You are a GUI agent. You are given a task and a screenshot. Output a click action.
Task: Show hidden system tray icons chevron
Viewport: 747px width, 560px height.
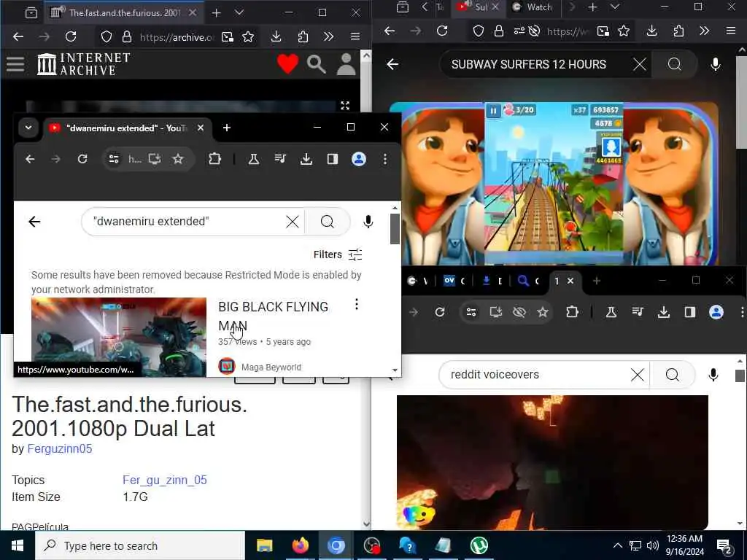617,545
